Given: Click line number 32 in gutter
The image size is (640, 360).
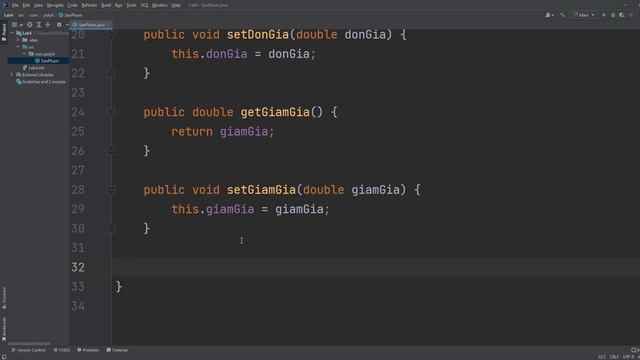Looking at the screenshot, I should click(78, 267).
